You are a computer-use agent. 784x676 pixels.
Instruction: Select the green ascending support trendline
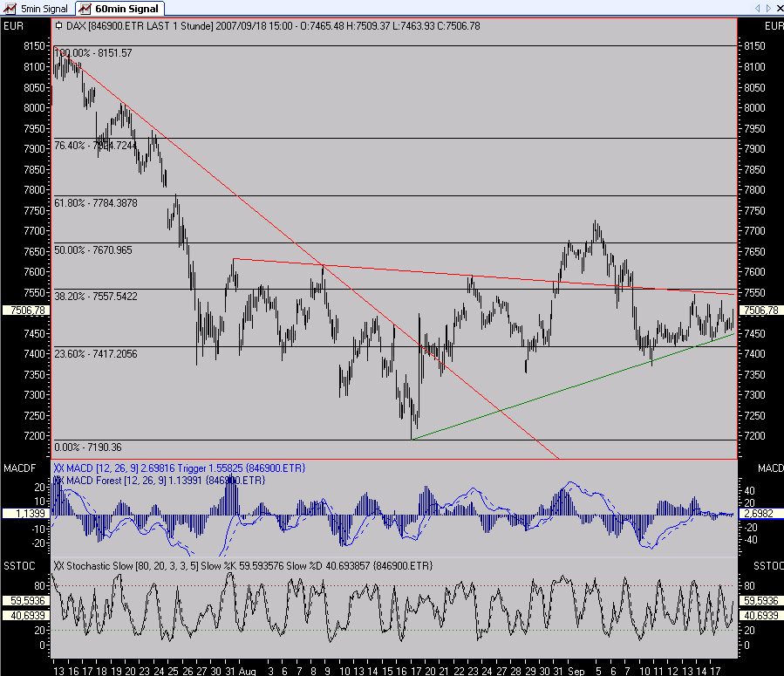pyautogui.click(x=575, y=387)
